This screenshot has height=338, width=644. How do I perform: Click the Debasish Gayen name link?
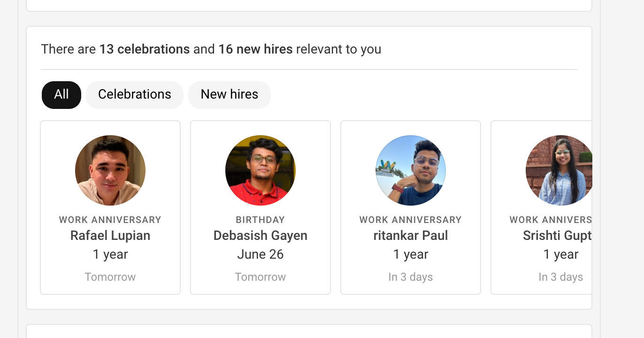(x=261, y=236)
